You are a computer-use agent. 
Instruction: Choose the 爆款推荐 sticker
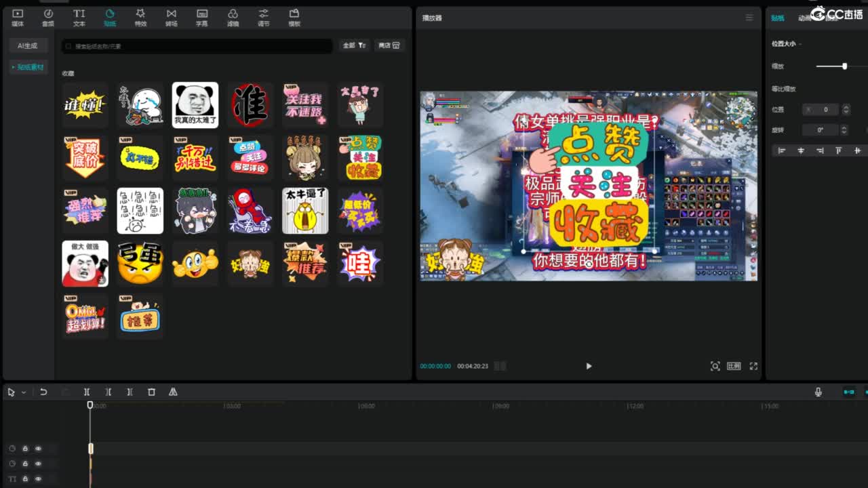pos(305,264)
